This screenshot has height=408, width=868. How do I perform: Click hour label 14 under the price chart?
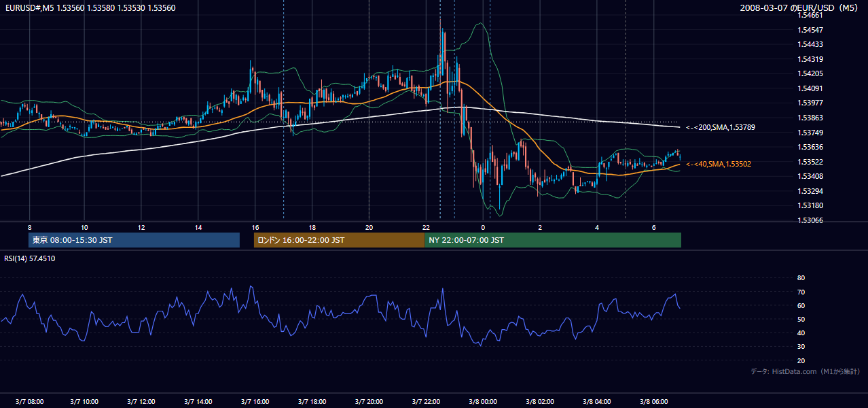click(198, 227)
